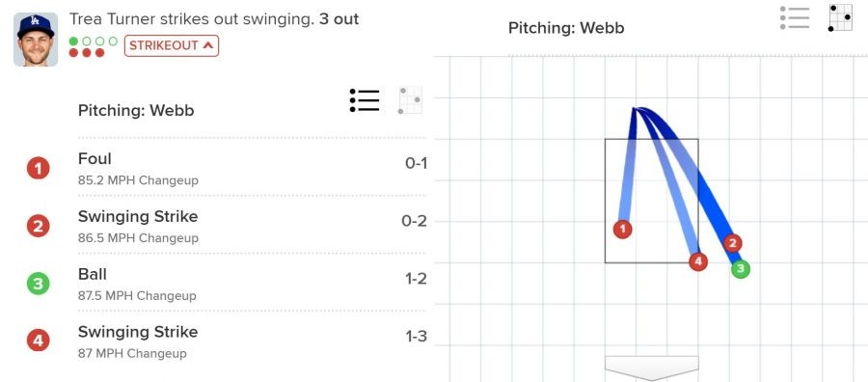Image resolution: width=868 pixels, height=382 pixels.
Task: Click pitch 3 green ball marker in list
Action: click(x=39, y=284)
